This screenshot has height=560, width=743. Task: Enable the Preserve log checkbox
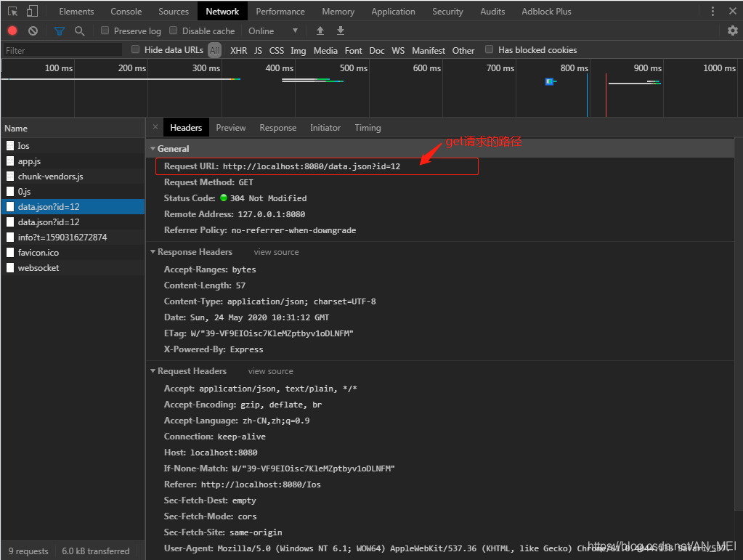[105, 31]
